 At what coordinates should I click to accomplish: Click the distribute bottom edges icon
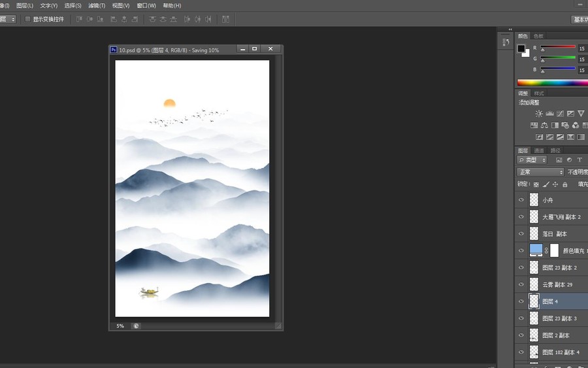click(173, 19)
